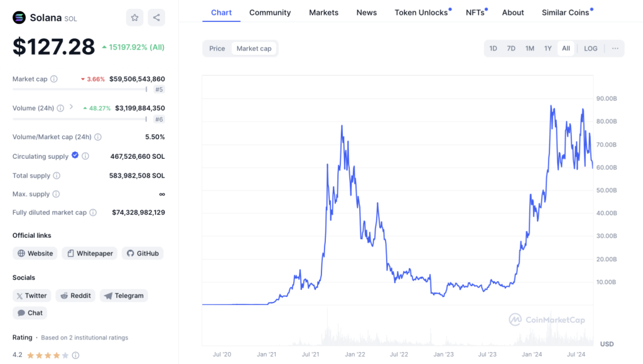Screen dimensions: 643x364
Task: Open the Token Unlocks tab
Action: 421,13
